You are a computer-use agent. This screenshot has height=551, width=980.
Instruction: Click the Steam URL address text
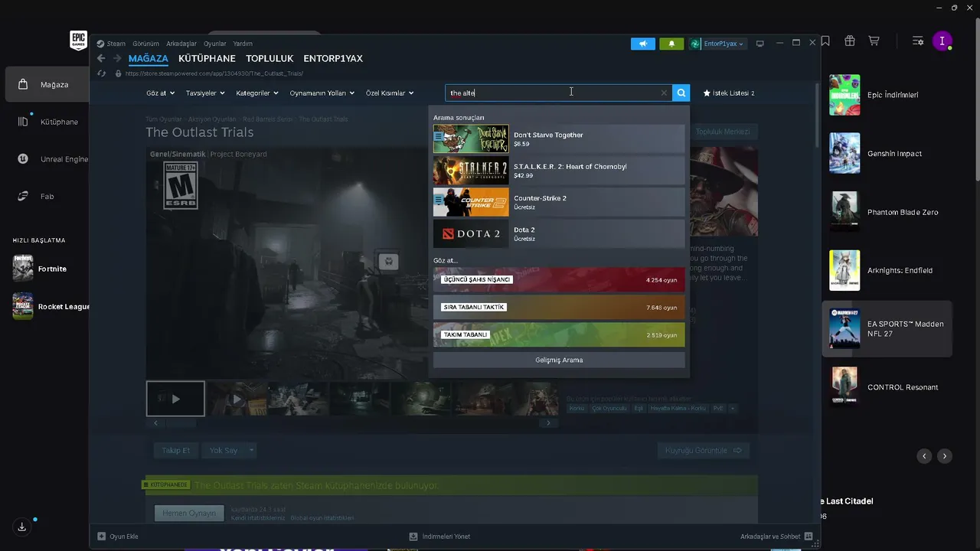point(214,73)
